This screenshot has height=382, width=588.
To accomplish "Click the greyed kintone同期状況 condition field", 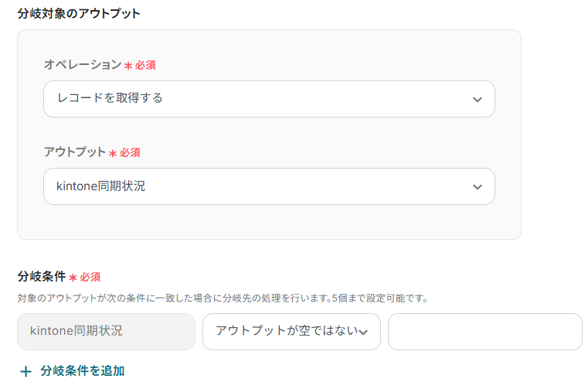I will pyautogui.click(x=106, y=332).
